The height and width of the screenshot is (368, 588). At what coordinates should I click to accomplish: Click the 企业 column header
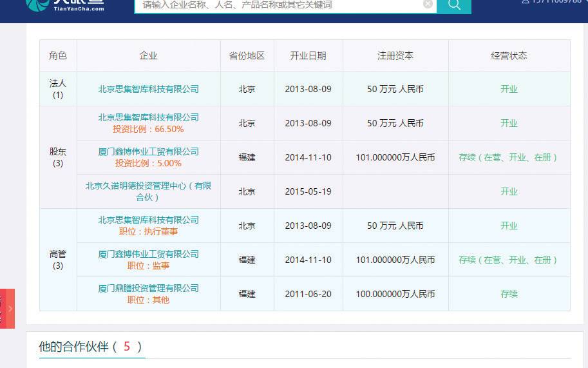149,56
